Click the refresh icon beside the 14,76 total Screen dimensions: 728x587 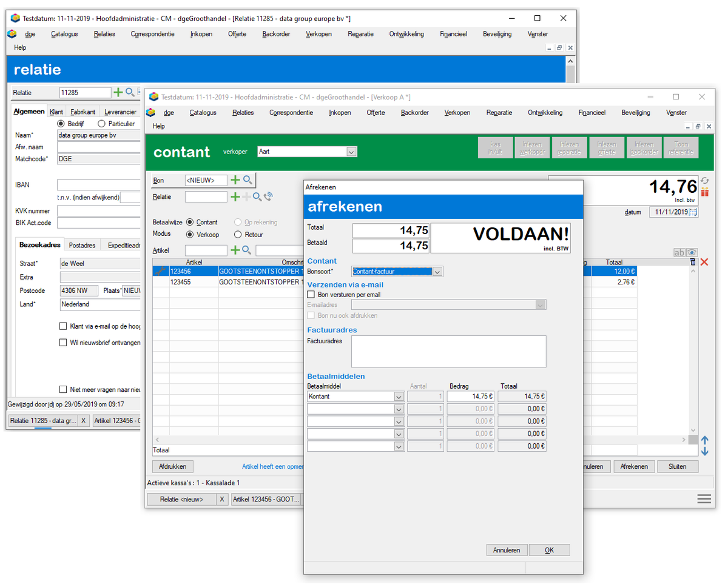point(705,181)
